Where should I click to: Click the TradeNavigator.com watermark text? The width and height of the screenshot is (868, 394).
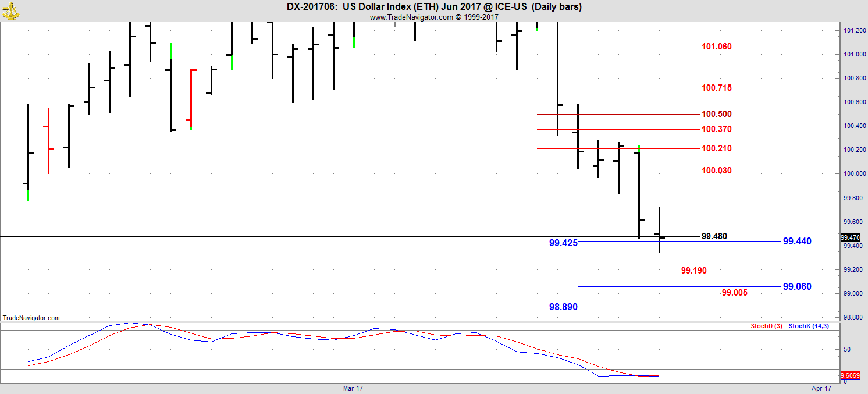point(31,318)
